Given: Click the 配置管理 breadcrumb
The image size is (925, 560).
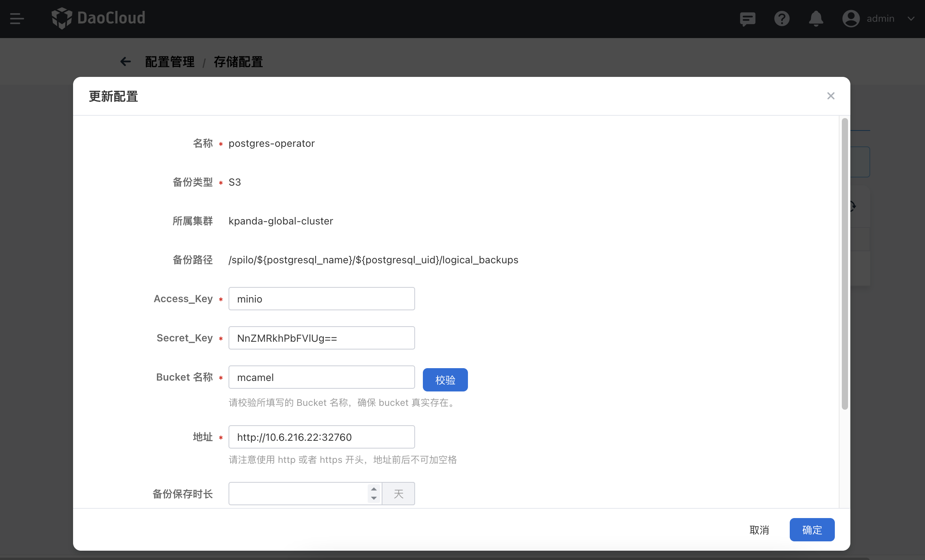Looking at the screenshot, I should [170, 62].
